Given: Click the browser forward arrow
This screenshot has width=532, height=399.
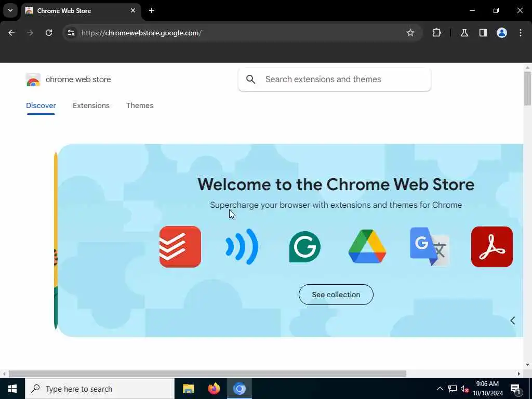Looking at the screenshot, I should pos(30,33).
